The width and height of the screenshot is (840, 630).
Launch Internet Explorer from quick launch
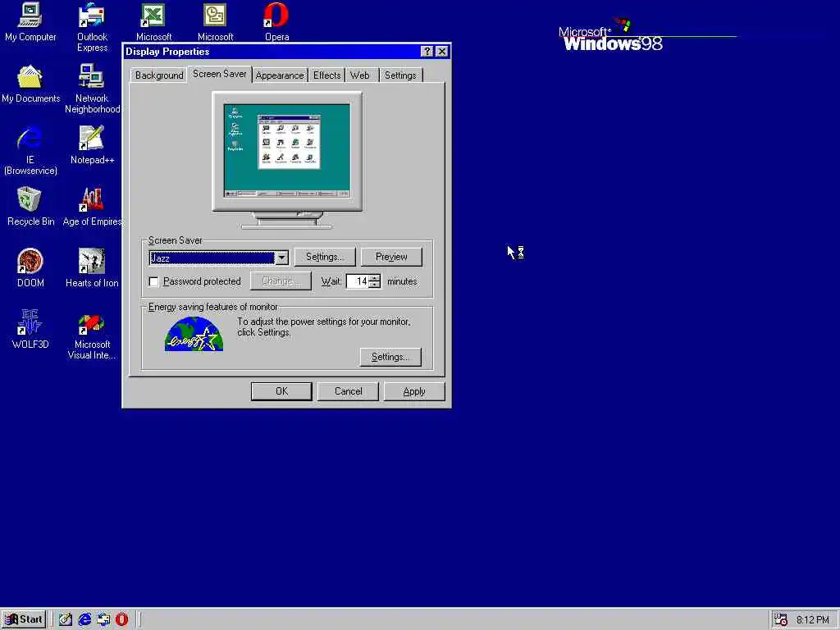point(84,619)
